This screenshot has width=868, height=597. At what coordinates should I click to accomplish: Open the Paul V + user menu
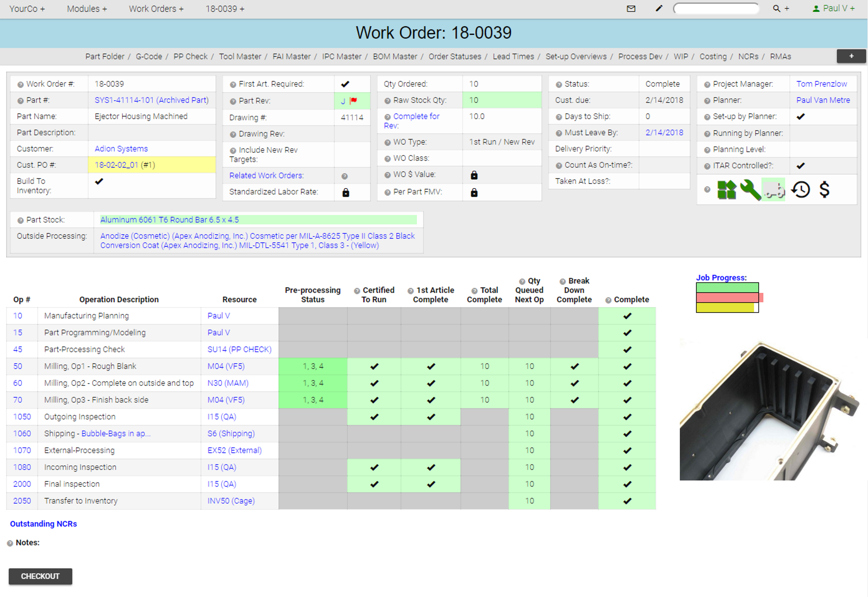[x=834, y=9]
